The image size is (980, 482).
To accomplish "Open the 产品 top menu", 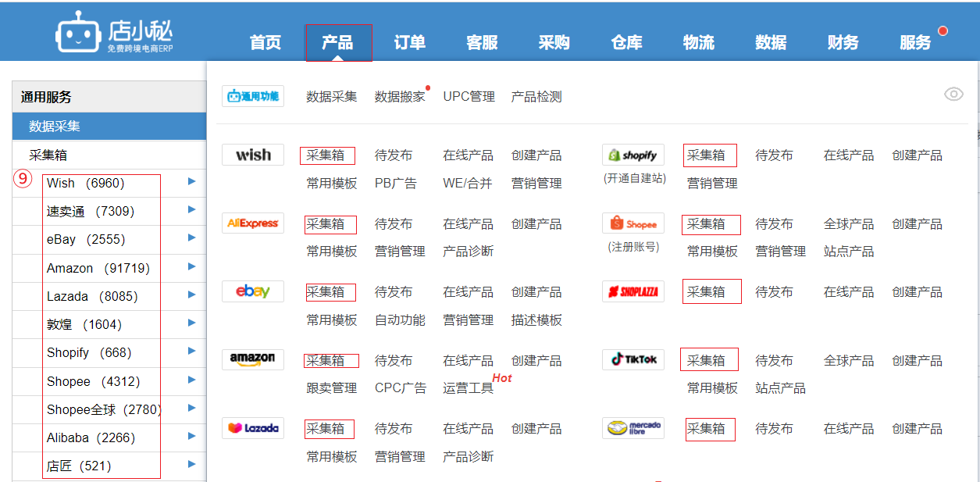I will coord(337,42).
